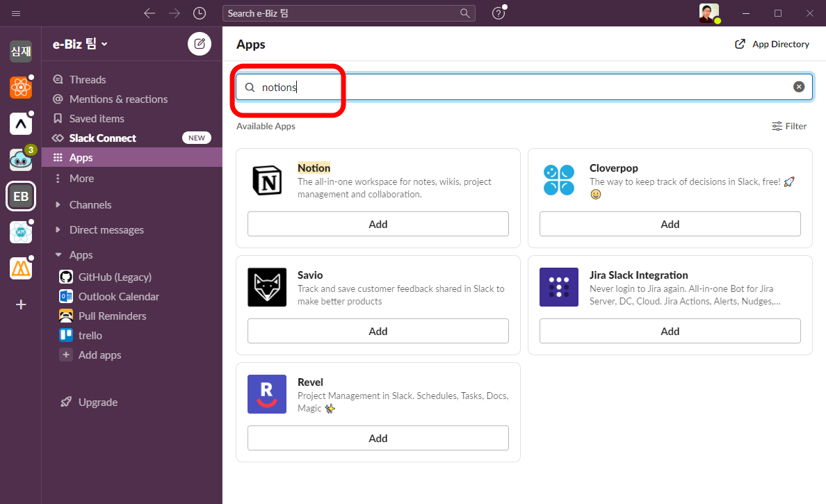Screen dimensions: 826x504
Task: Open the hamburger menu in title bar
Action: (16, 13)
